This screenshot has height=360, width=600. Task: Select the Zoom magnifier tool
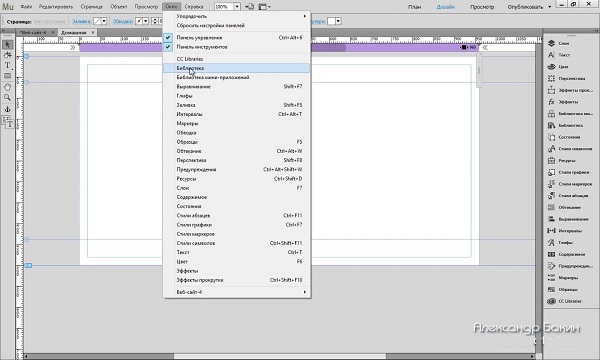pos(7,98)
